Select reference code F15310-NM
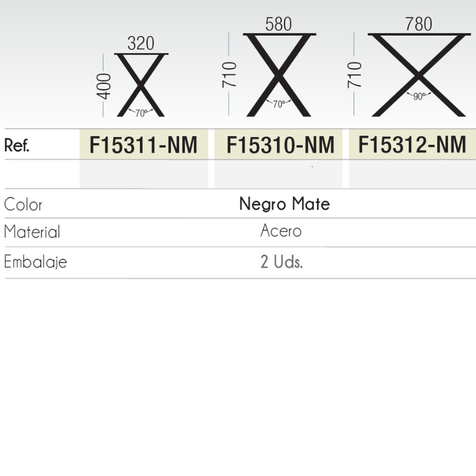 tap(281, 145)
